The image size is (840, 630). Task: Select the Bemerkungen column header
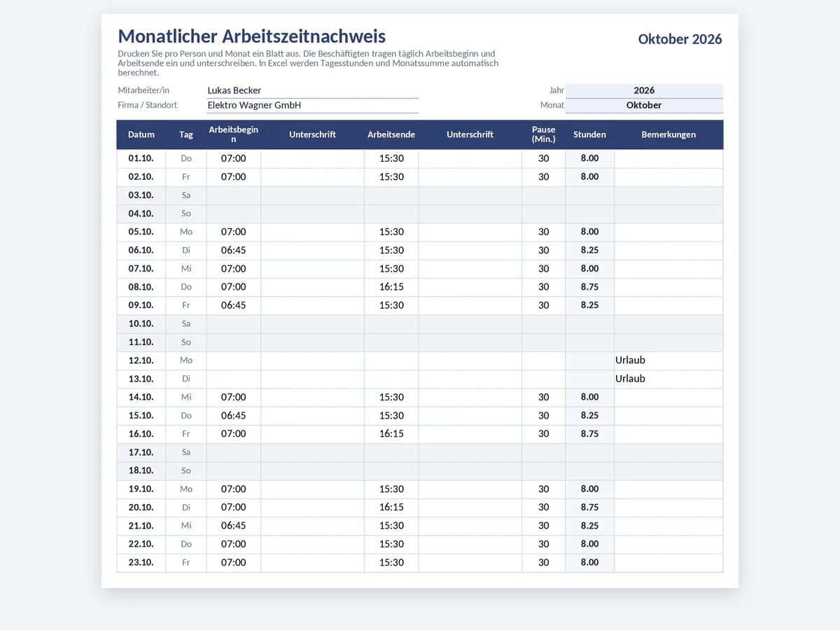point(668,134)
